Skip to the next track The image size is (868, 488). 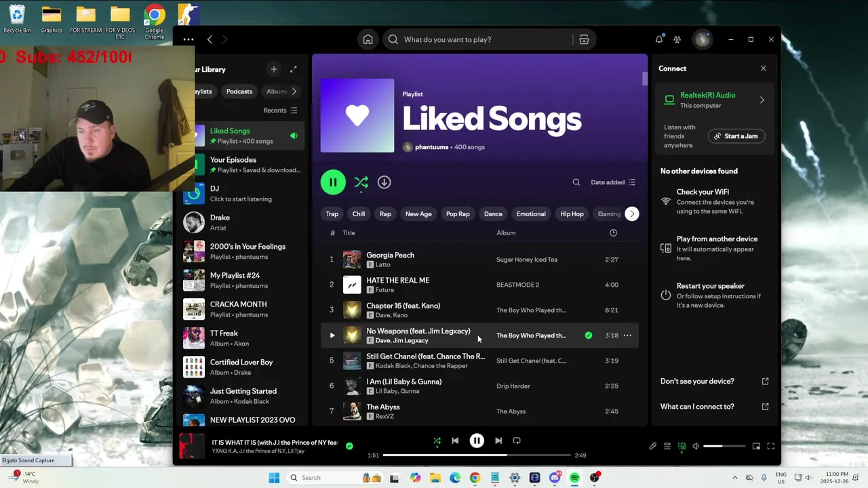point(498,441)
